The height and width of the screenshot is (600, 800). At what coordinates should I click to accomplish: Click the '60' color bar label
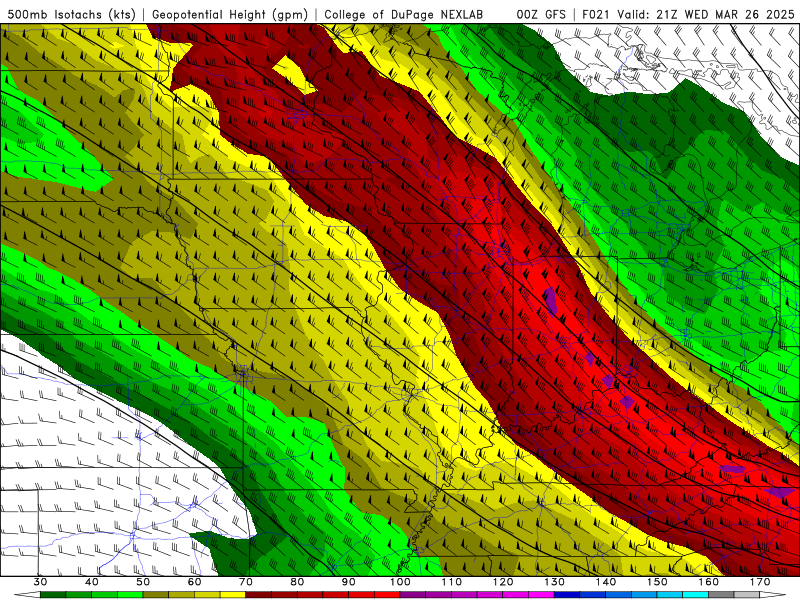tap(194, 582)
